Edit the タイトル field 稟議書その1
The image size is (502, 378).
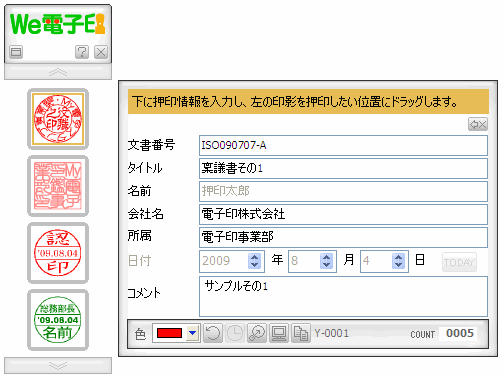click(343, 168)
